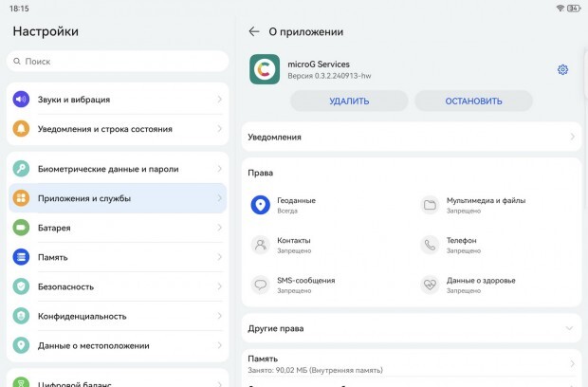Viewport: 588px width, 387px height.
Task: Open the app settings gear icon
Action: click(562, 70)
